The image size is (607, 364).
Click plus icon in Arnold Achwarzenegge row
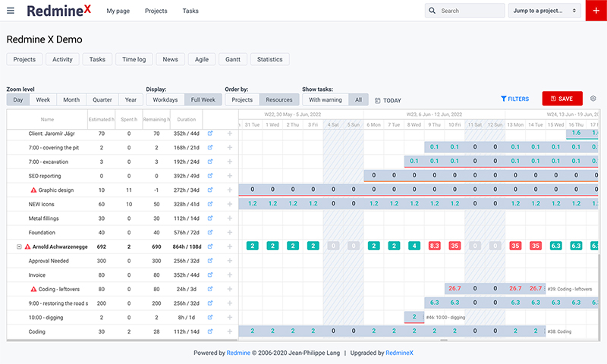(230, 246)
